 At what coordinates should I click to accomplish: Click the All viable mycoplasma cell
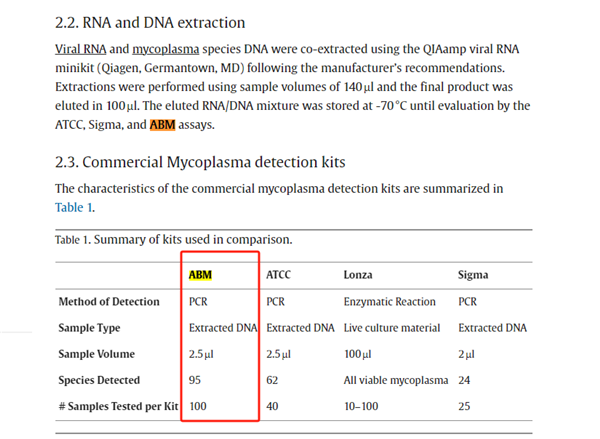397,380
